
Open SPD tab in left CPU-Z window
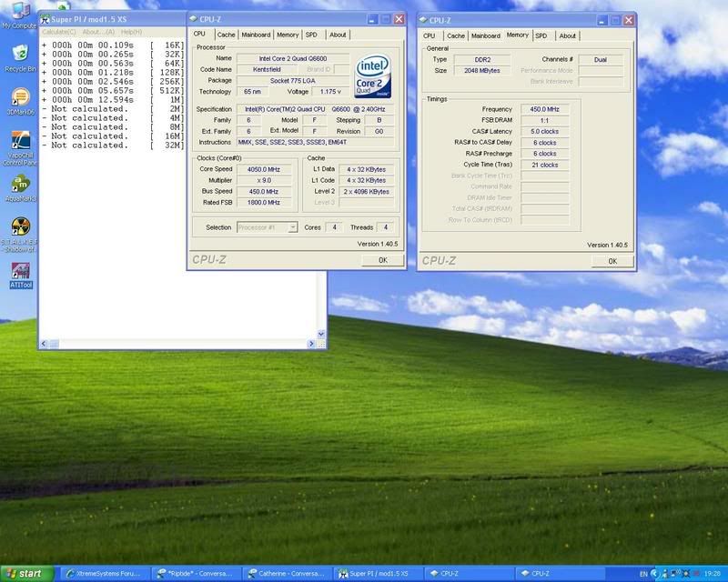click(311, 35)
